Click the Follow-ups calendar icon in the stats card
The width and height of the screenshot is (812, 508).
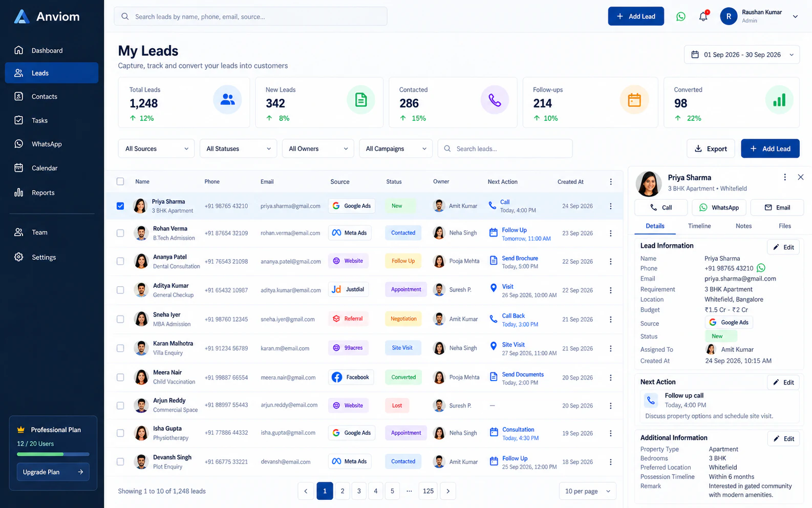634,99
